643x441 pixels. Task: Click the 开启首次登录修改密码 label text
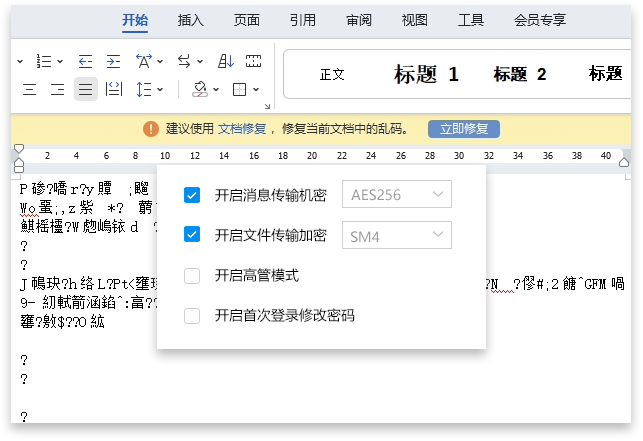click(x=285, y=316)
